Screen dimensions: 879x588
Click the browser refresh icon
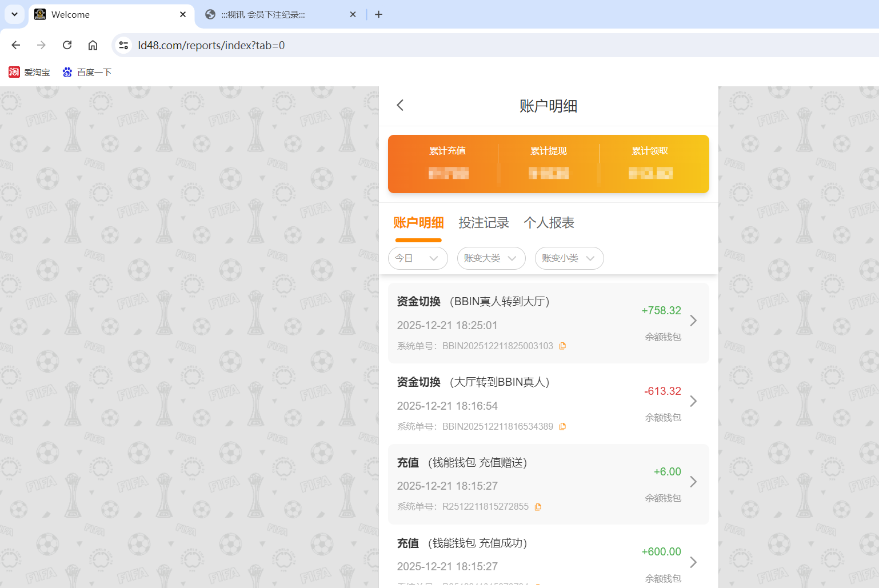click(67, 45)
